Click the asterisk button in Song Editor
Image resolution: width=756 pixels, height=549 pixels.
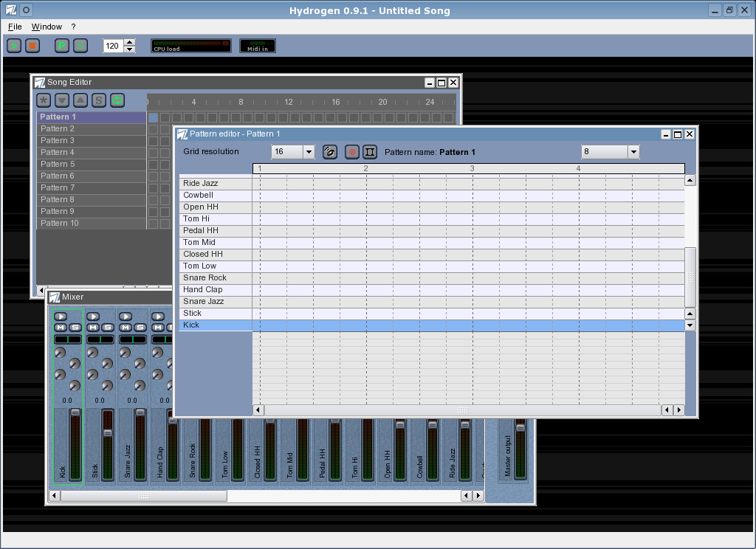click(x=44, y=100)
